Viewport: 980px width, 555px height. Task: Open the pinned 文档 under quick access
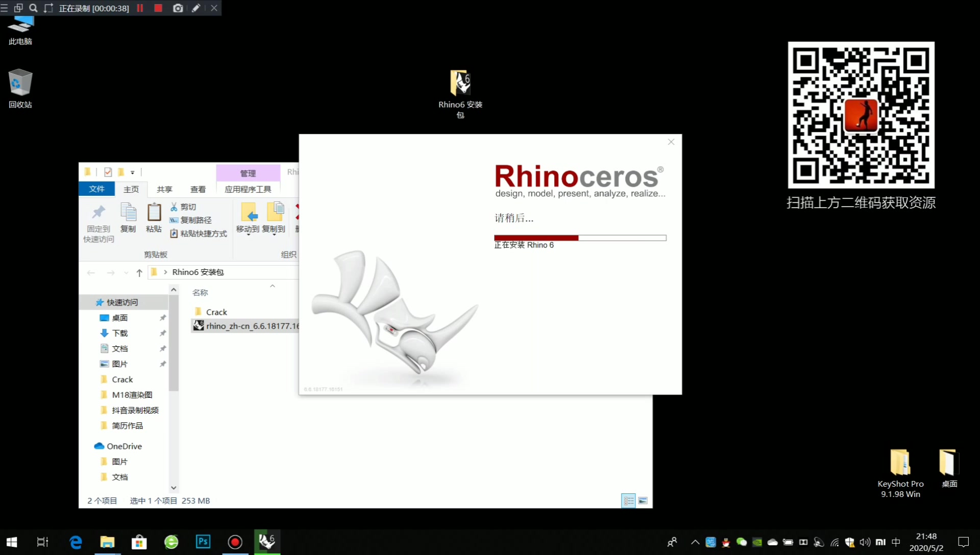pos(119,348)
